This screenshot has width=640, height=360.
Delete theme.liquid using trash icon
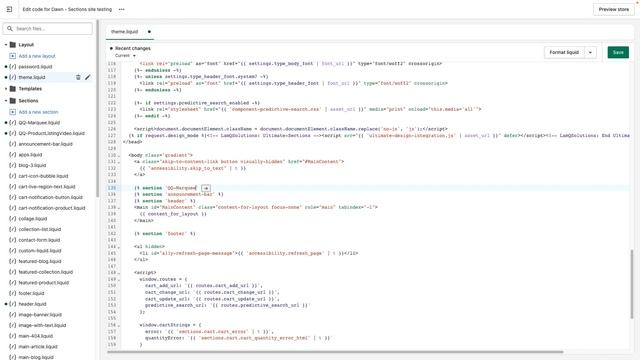click(x=78, y=77)
